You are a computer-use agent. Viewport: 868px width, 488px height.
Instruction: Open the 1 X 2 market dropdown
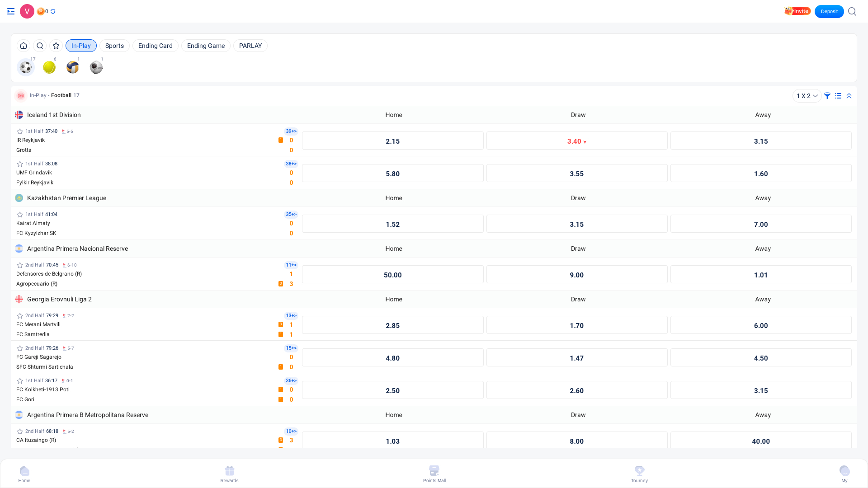tap(807, 96)
